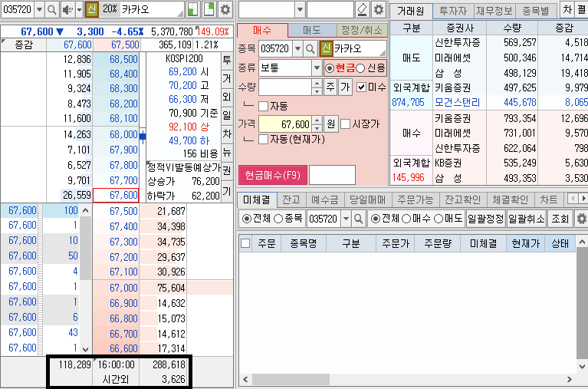
Task: Open the 미체결 tab
Action: pos(257,199)
